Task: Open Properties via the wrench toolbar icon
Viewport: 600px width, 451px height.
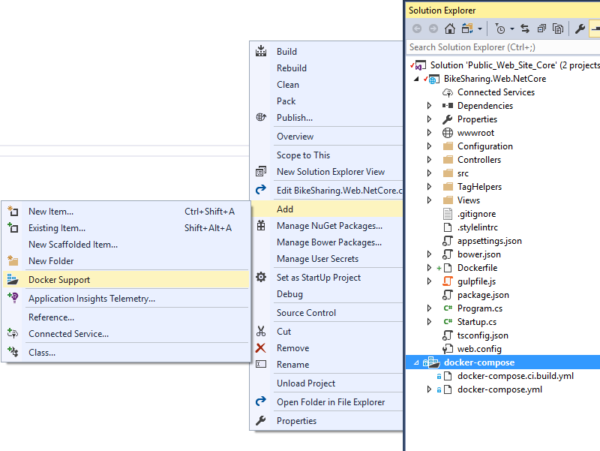Action: [x=578, y=29]
